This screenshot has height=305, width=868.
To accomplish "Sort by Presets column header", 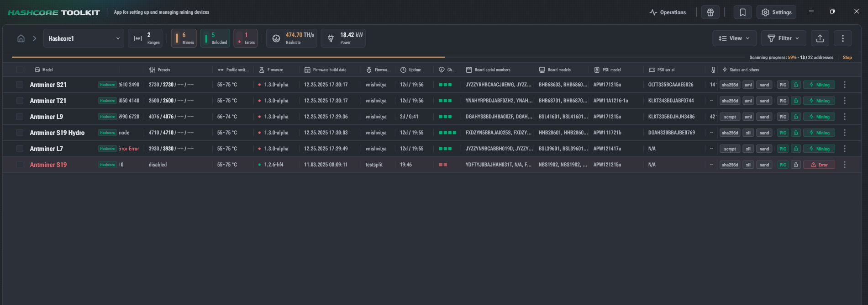I will (x=159, y=70).
